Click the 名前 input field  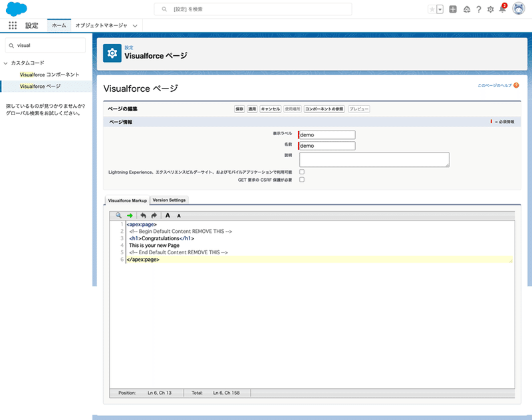327,146
